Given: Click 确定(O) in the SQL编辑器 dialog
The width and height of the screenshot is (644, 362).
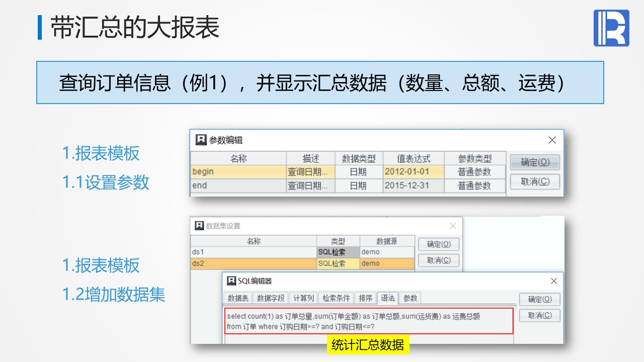Looking at the screenshot, I should pyautogui.click(x=540, y=299).
